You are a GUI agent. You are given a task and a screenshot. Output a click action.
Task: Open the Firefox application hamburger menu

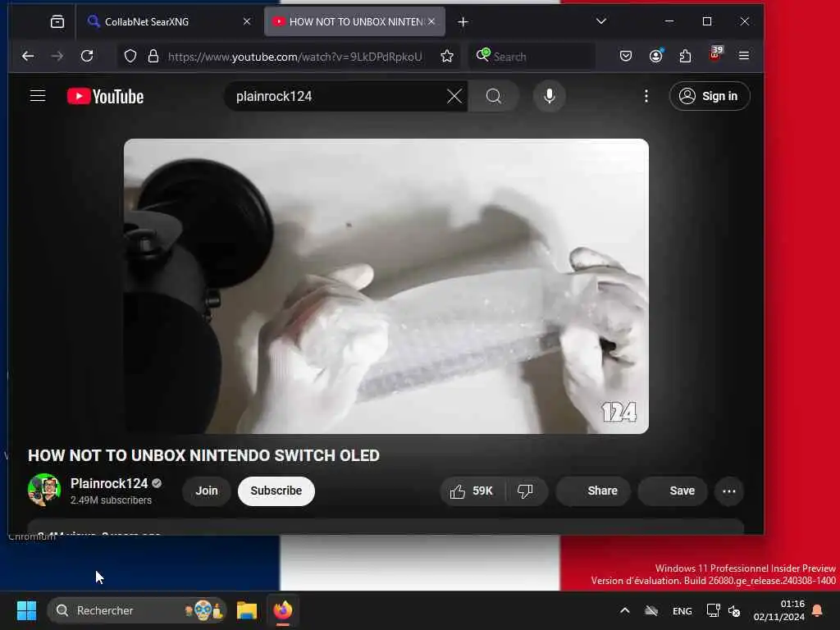(743, 56)
